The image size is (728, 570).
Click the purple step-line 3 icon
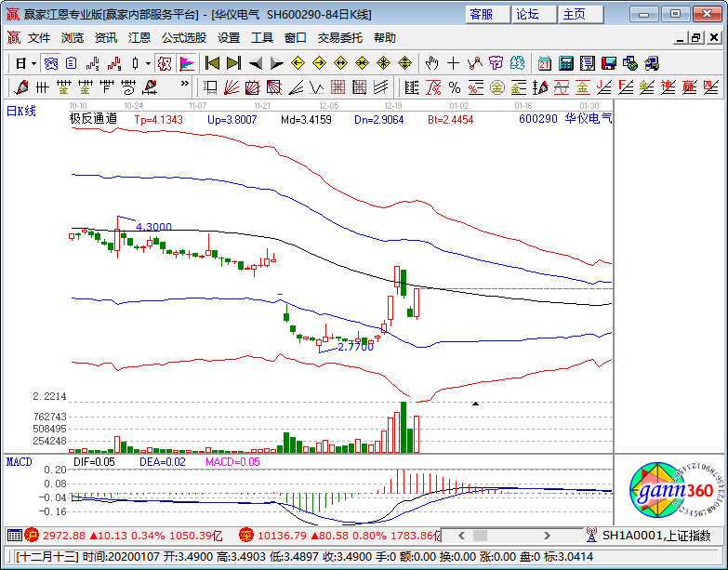(x=93, y=63)
